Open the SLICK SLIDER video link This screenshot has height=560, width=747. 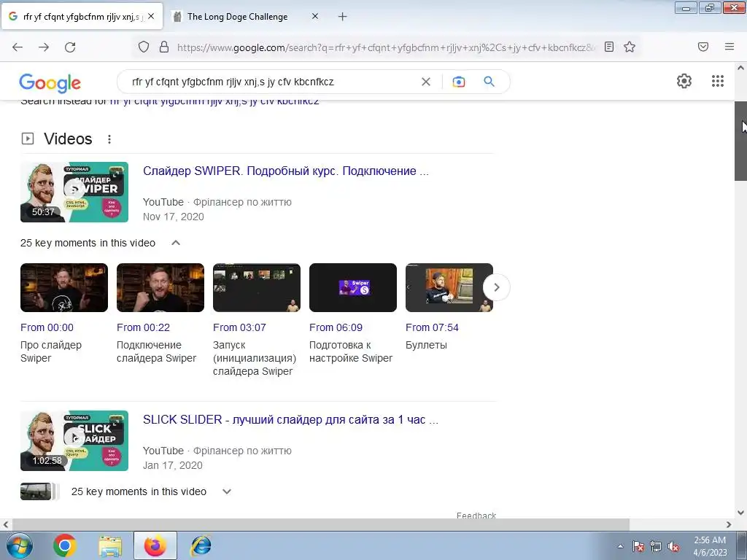tap(290, 419)
